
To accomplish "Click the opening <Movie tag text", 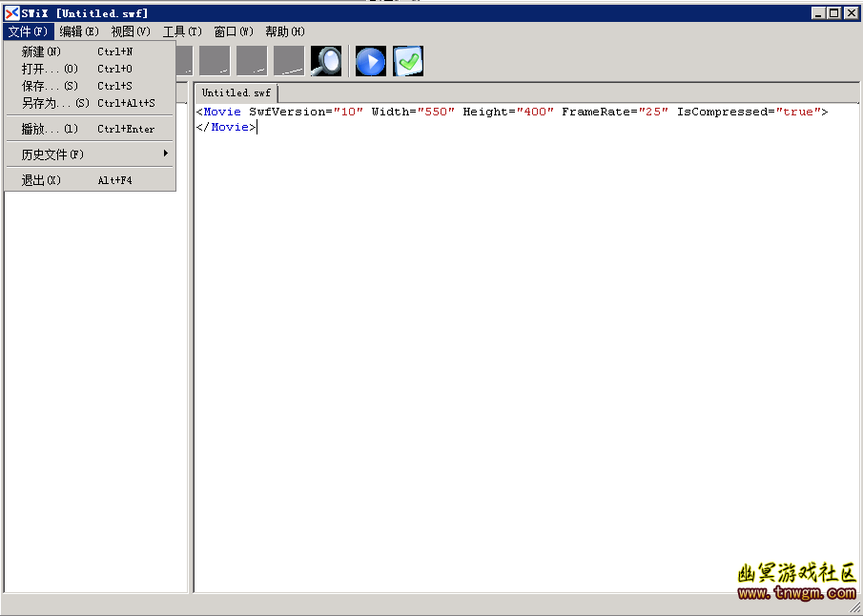I will tap(218, 112).
